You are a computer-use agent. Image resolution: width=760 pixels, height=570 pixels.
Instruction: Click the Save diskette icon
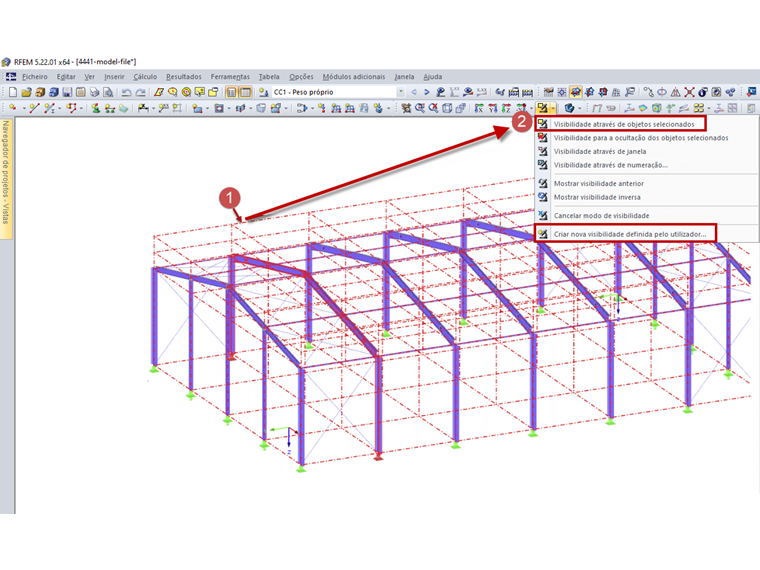[67, 92]
